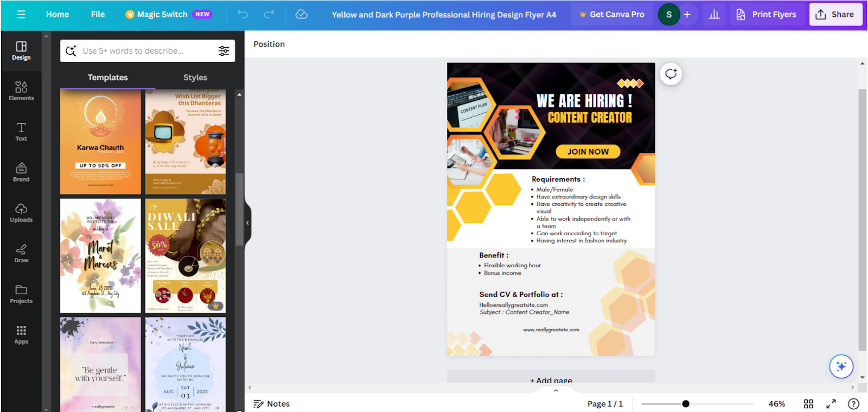Open the Elements panel in sidebar
This screenshot has width=868, height=412.
pyautogui.click(x=21, y=91)
